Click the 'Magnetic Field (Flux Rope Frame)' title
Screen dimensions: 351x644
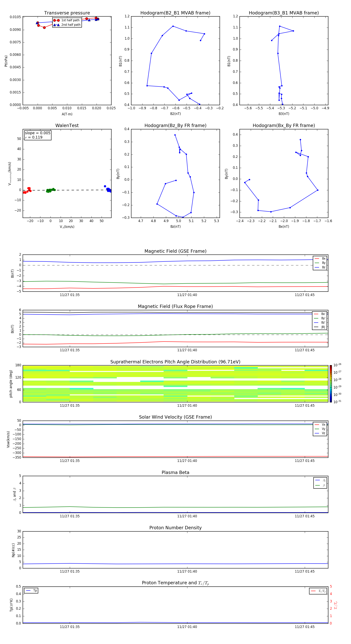coord(175,307)
